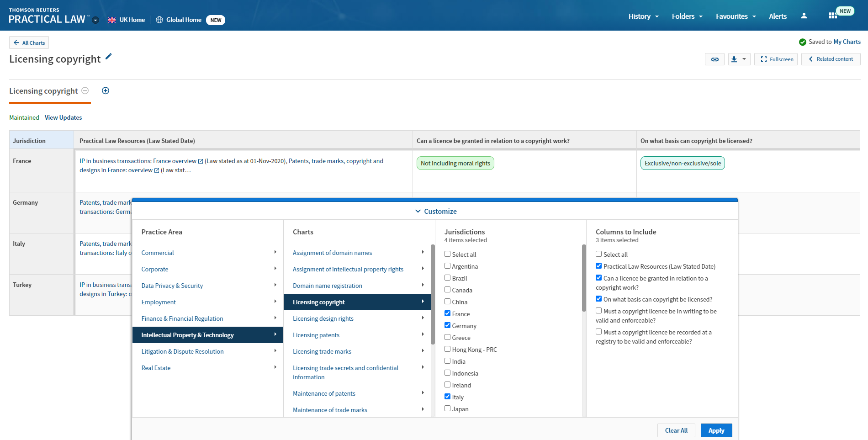Click View Updates link
The height and width of the screenshot is (440, 868).
click(x=63, y=117)
